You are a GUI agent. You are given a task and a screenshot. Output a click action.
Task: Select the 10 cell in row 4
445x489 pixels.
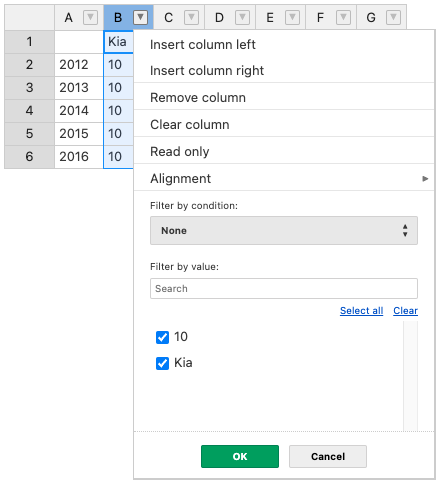(x=119, y=111)
